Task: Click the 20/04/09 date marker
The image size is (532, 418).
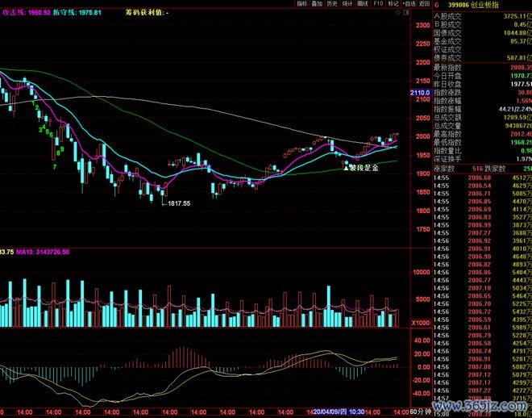Action: coord(330,412)
